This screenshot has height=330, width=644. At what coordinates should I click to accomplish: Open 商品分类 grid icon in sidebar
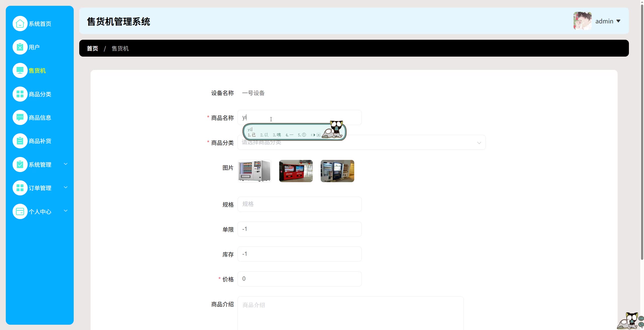click(x=20, y=94)
